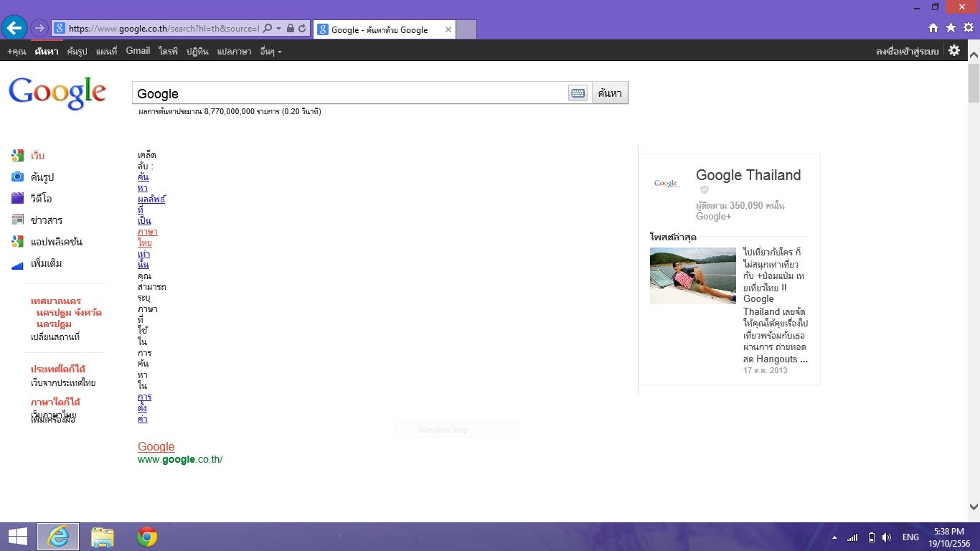
Task: Refresh the page with the reload icon
Action: pyautogui.click(x=302, y=29)
